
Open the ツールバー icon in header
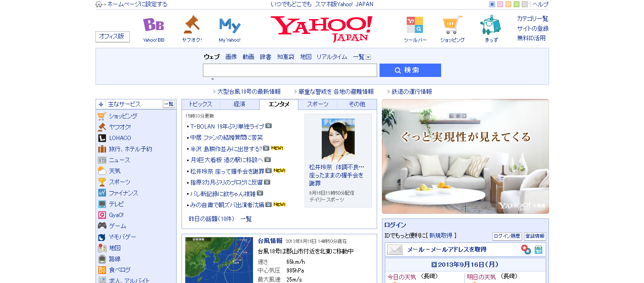tap(415, 24)
